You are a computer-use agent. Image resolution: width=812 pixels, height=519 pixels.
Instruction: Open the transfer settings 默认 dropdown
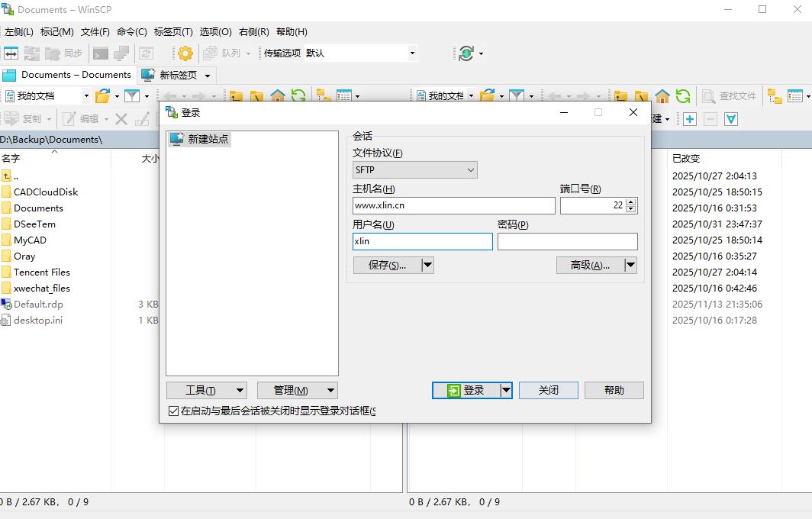412,53
